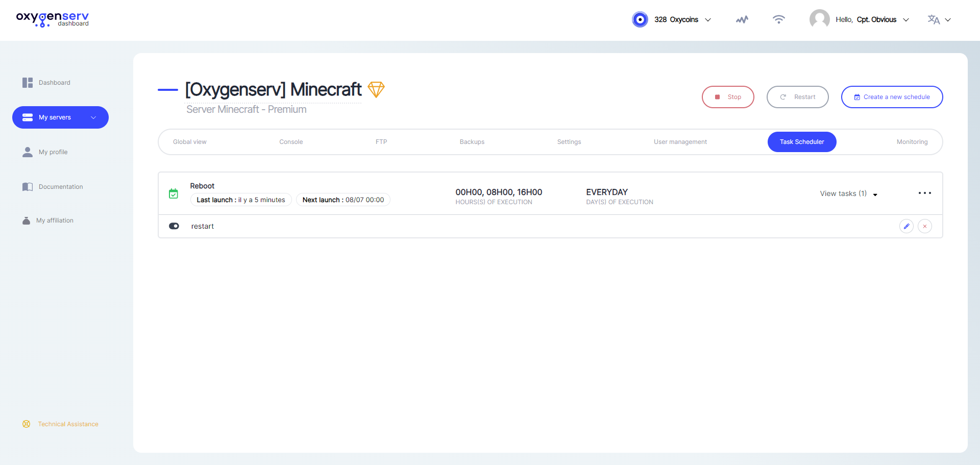Screen dimensions: 980x465
Task: Click the language translate icon
Action: (x=934, y=19)
